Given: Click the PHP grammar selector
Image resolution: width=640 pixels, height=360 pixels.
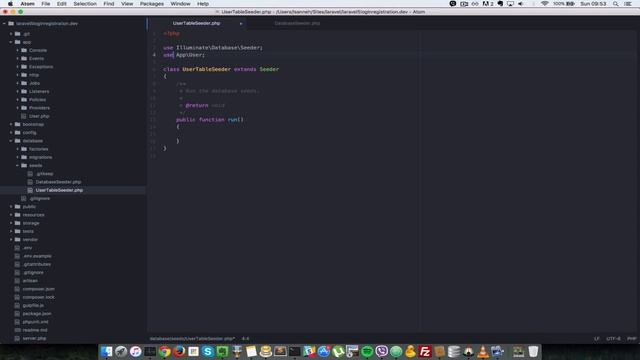Looking at the screenshot, I should coord(631,339).
